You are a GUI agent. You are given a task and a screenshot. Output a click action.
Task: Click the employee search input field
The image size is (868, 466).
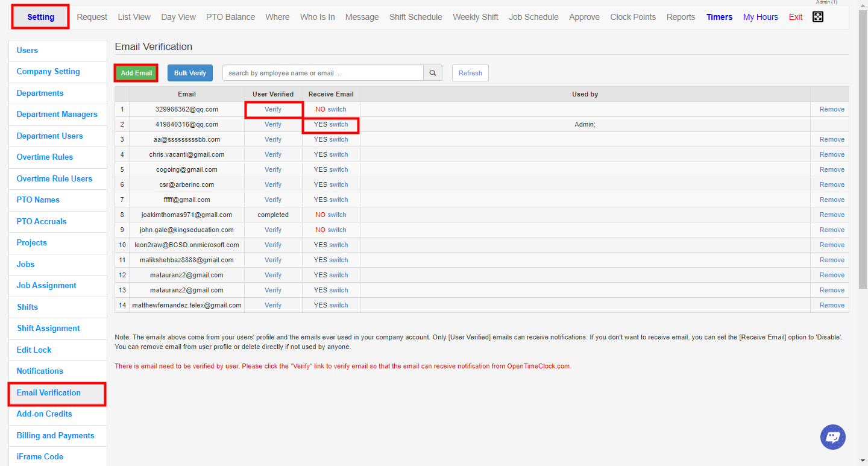(322, 72)
